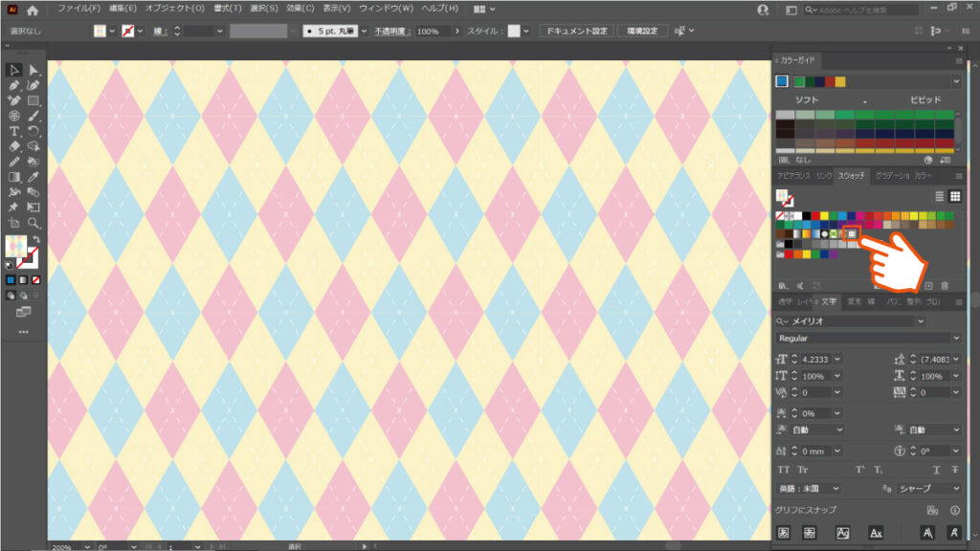
Task: Open the 5 pt. 丸筆 brush dropdown
Action: (364, 31)
